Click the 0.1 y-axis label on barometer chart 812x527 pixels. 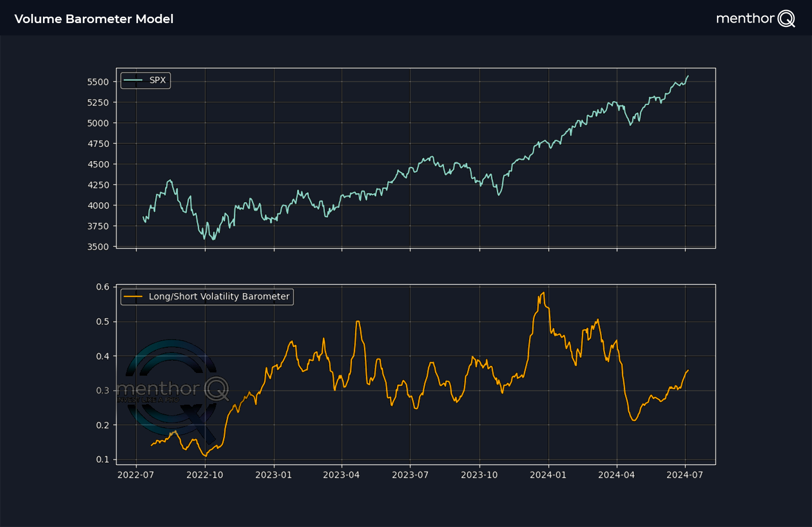(102, 459)
